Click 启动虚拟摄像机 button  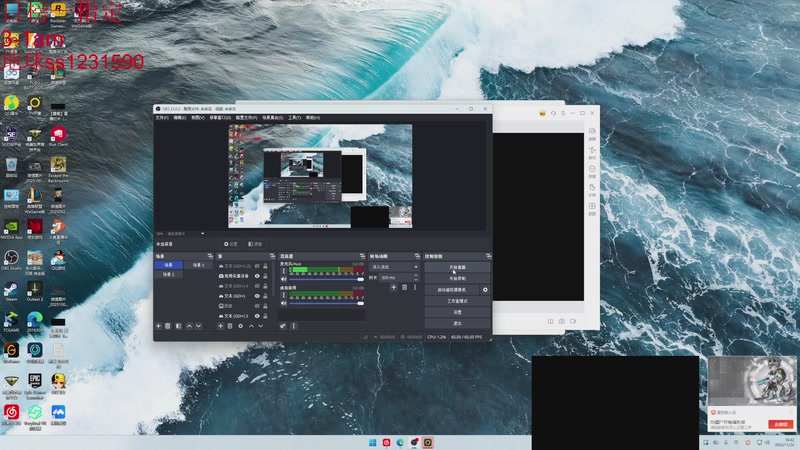pos(452,290)
